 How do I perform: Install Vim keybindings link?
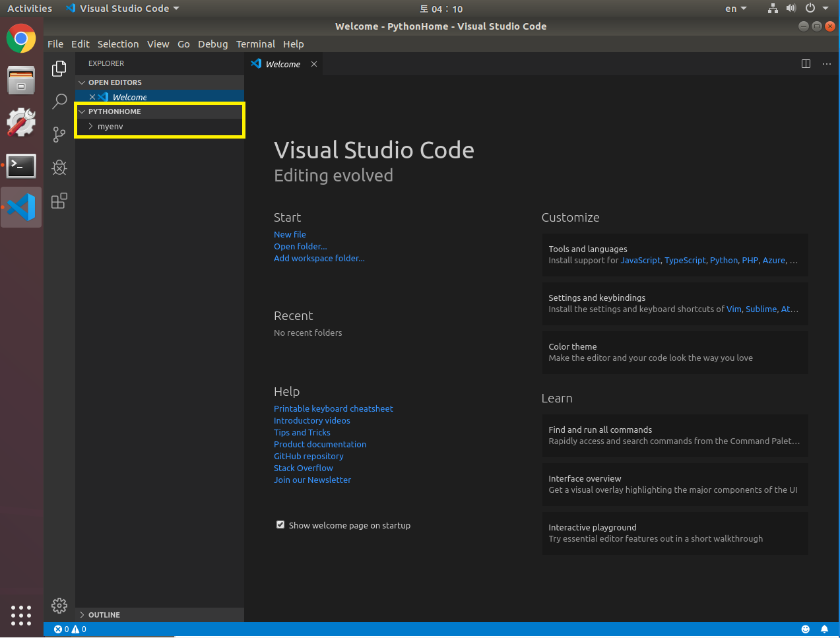tap(734, 309)
